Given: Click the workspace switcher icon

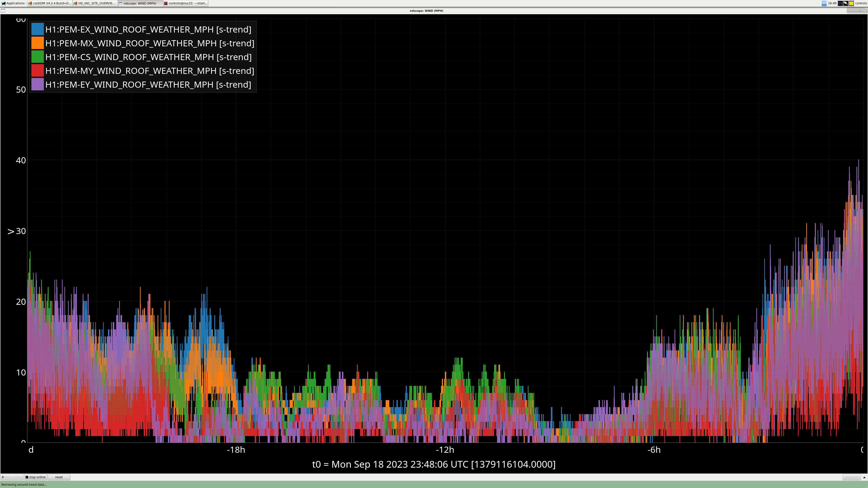Looking at the screenshot, I should pos(824,3).
